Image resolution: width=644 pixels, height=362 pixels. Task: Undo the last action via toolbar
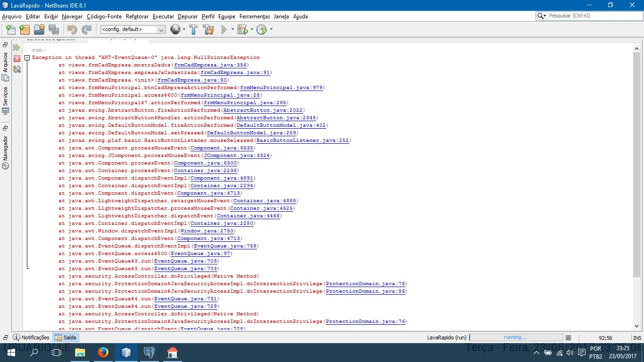pyautogui.click(x=72, y=30)
